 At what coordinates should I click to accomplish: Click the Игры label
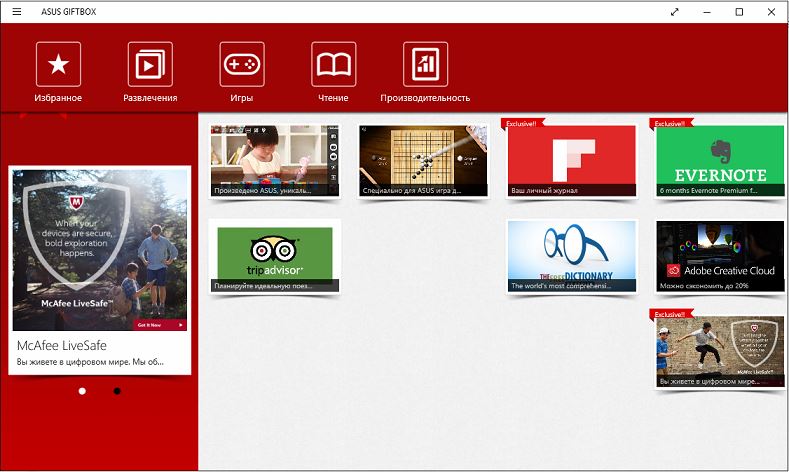pos(242,98)
